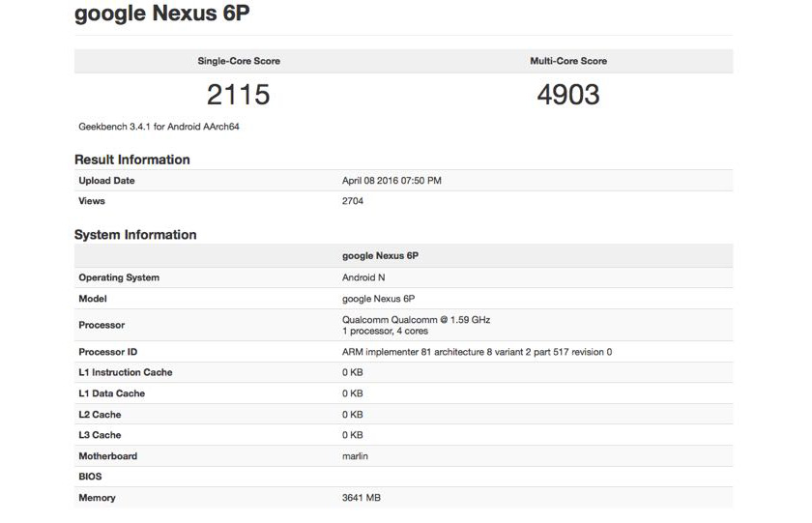
Task: Click the Single-Core Score column header
Action: pos(239,61)
